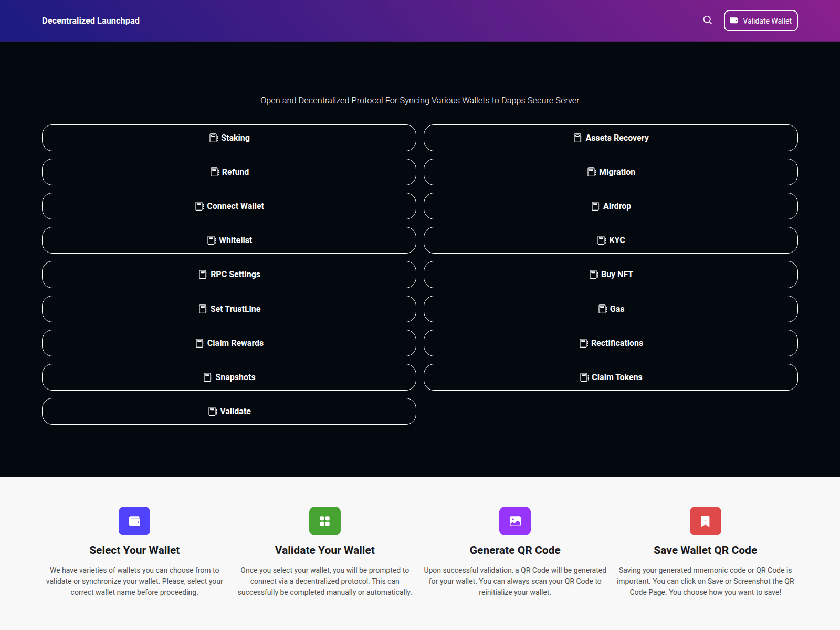Viewport: 840px width, 630px height.
Task: Click the Decentralized Launchpad header link
Action: click(91, 20)
